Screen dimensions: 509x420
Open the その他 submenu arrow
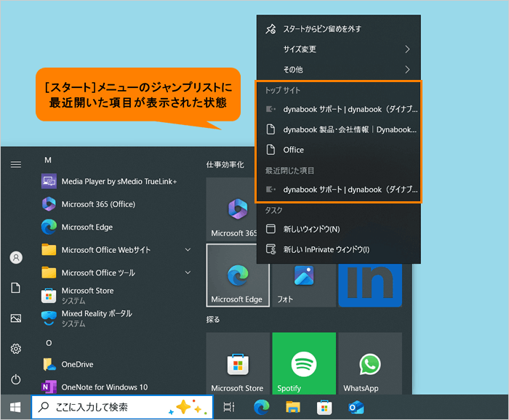click(x=407, y=70)
